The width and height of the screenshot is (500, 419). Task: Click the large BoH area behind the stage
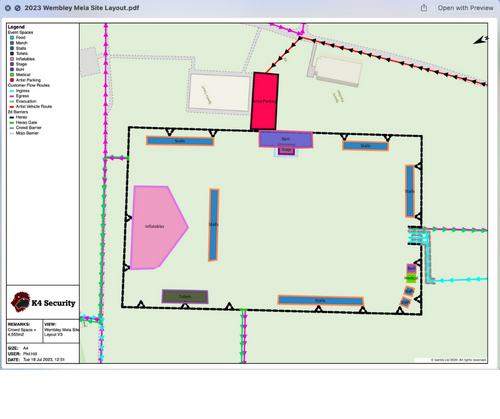tap(286, 139)
